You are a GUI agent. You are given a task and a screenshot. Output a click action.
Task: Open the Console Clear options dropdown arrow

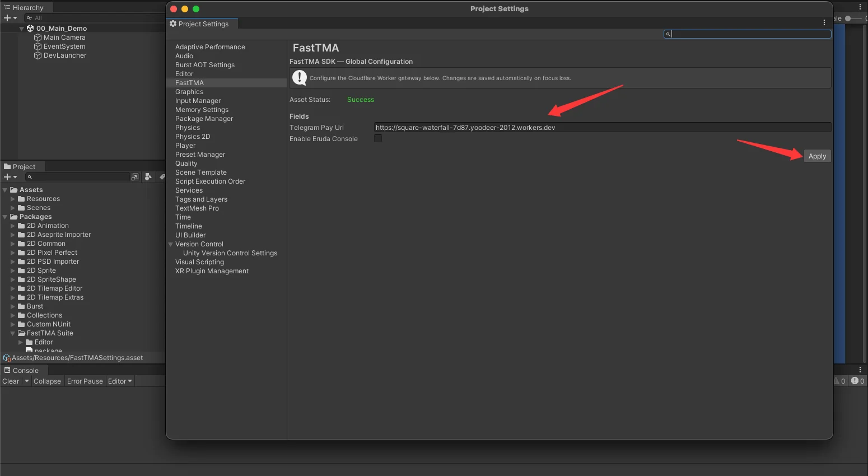coord(26,381)
